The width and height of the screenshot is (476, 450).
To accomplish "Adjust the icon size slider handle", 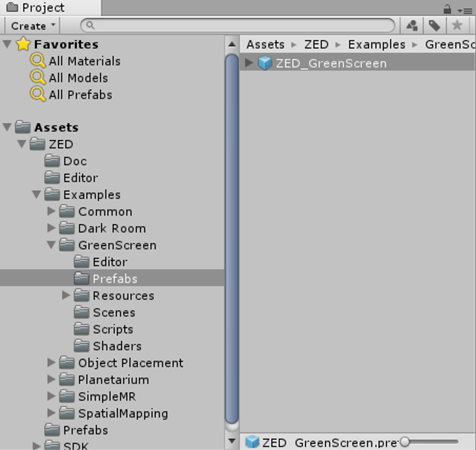I will pos(405,442).
